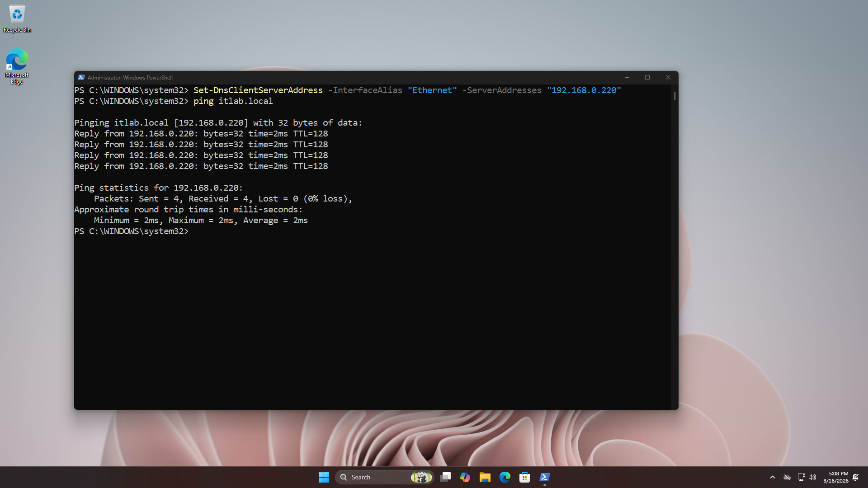Open the Windows Start menu
Image resolution: width=868 pixels, height=488 pixels.
tap(324, 477)
